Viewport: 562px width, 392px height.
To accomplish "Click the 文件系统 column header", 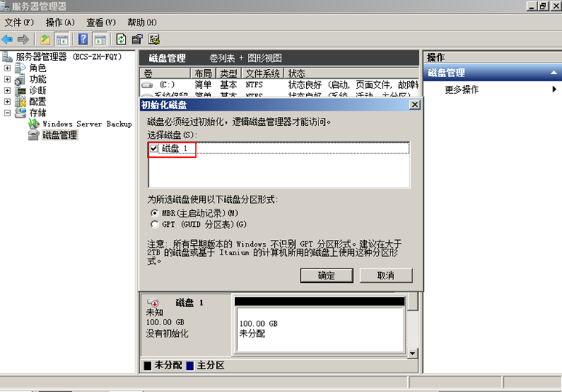I will (x=262, y=73).
